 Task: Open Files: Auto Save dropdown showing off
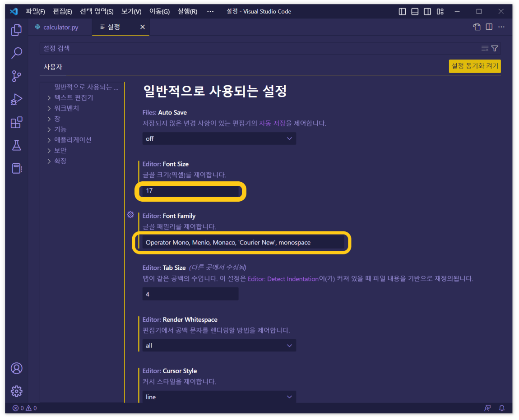219,138
